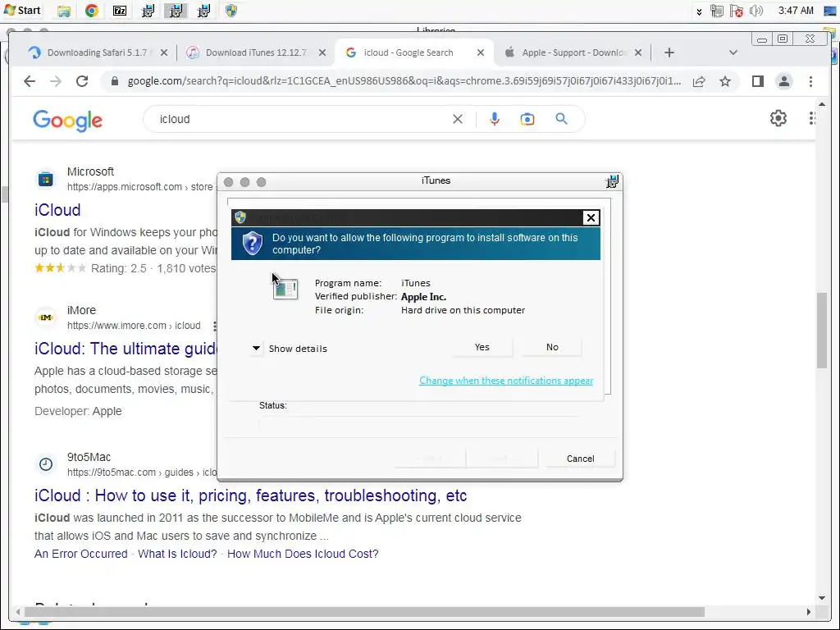This screenshot has height=630, width=840.
Task: Open the file explorer taskbar icon
Action: coord(64,11)
